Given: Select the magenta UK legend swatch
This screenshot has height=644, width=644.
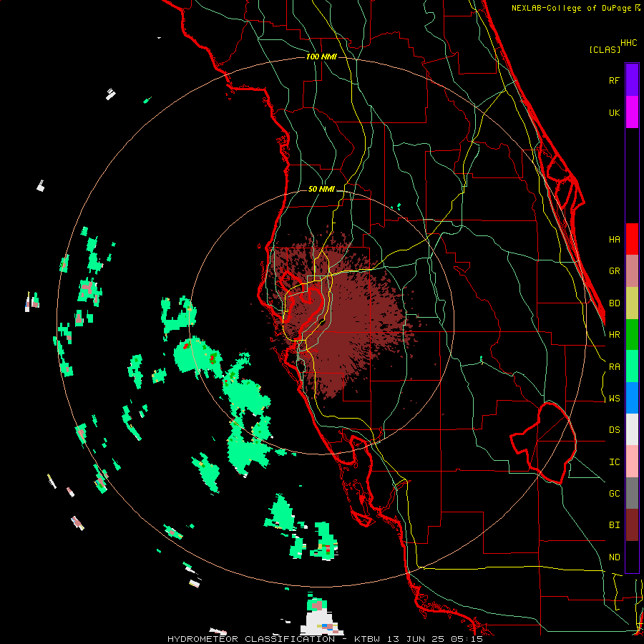Looking at the screenshot, I should (x=632, y=112).
